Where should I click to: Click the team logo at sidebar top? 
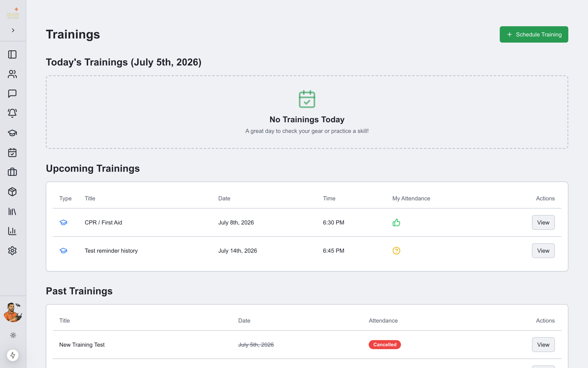13,14
